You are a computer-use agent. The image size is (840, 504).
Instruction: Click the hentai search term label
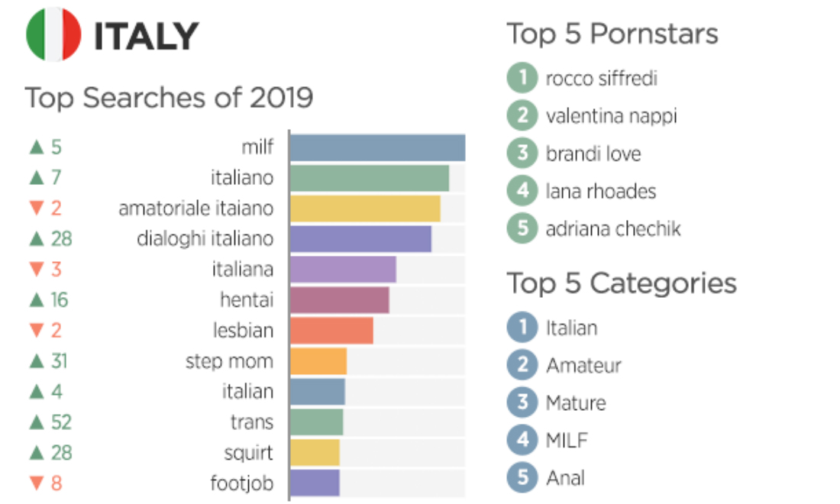point(247,300)
